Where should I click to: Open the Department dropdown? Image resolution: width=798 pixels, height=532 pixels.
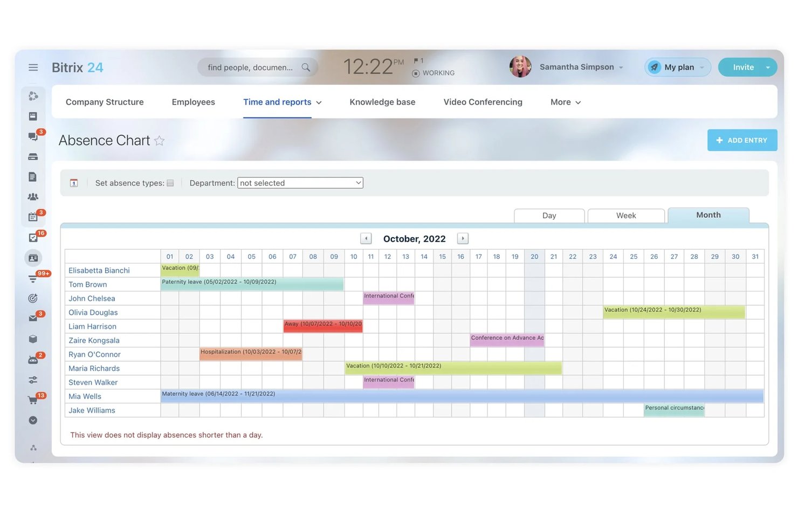(300, 183)
